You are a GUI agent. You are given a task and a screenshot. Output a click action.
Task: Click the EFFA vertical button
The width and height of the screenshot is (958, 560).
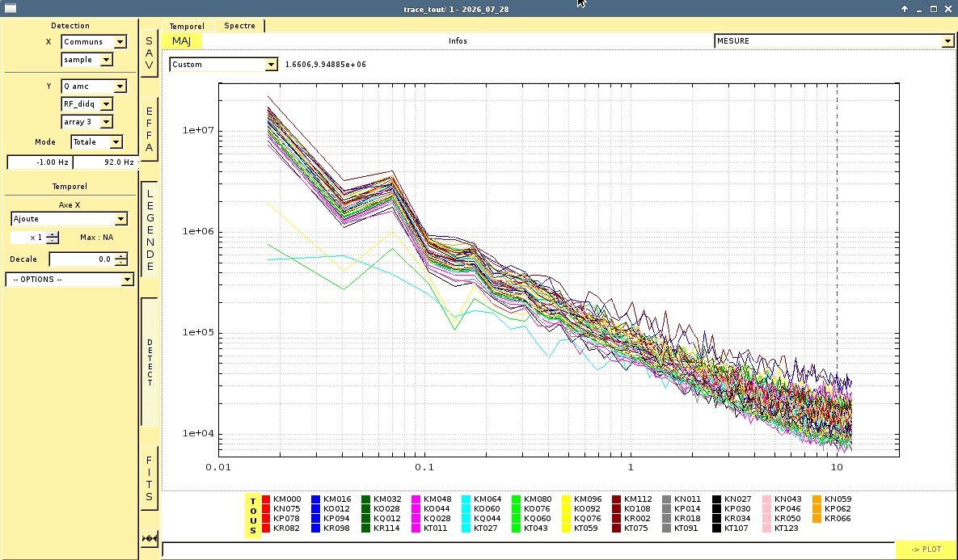tap(149, 128)
